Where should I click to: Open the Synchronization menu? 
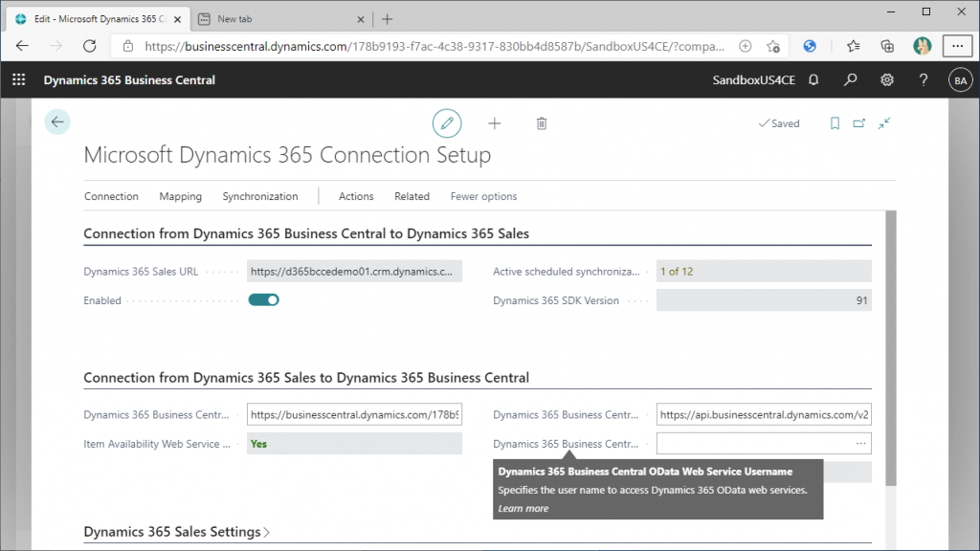click(x=260, y=196)
